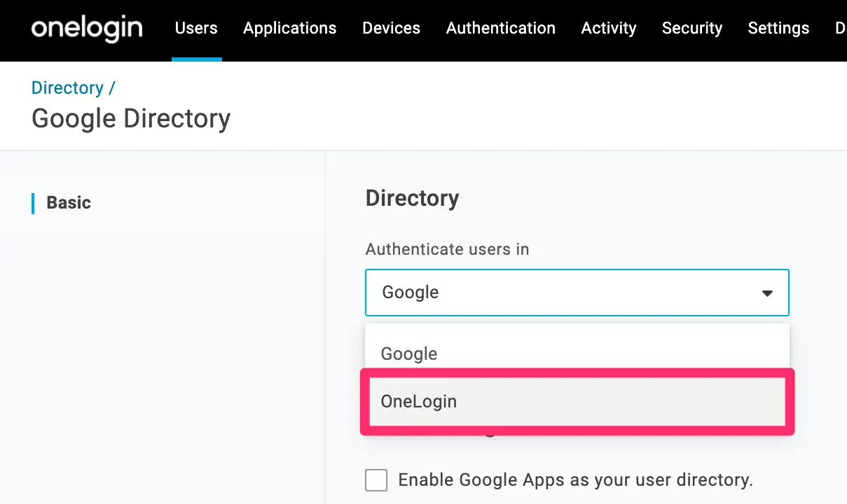Open the Activity menu
Viewport: 847px width, 504px height.
[x=609, y=28]
